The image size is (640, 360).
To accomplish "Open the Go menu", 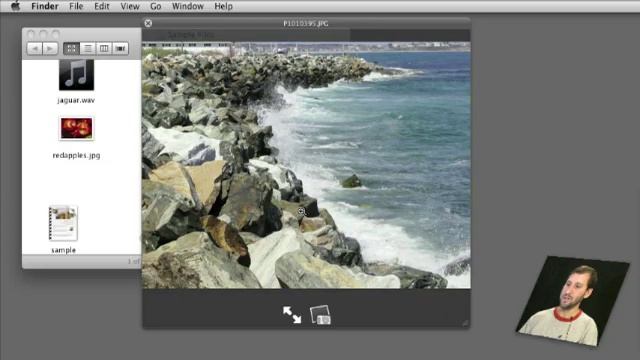I will 156,6.
